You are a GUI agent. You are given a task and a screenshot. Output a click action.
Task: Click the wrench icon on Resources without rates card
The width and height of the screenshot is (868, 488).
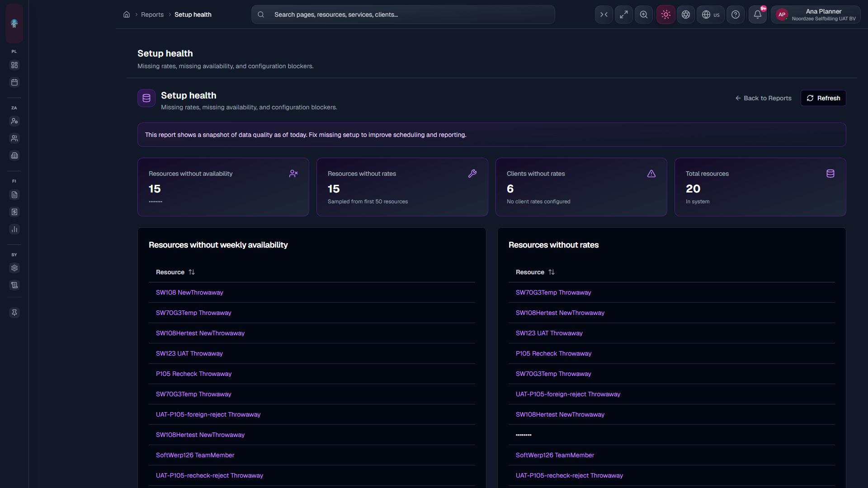coord(472,174)
